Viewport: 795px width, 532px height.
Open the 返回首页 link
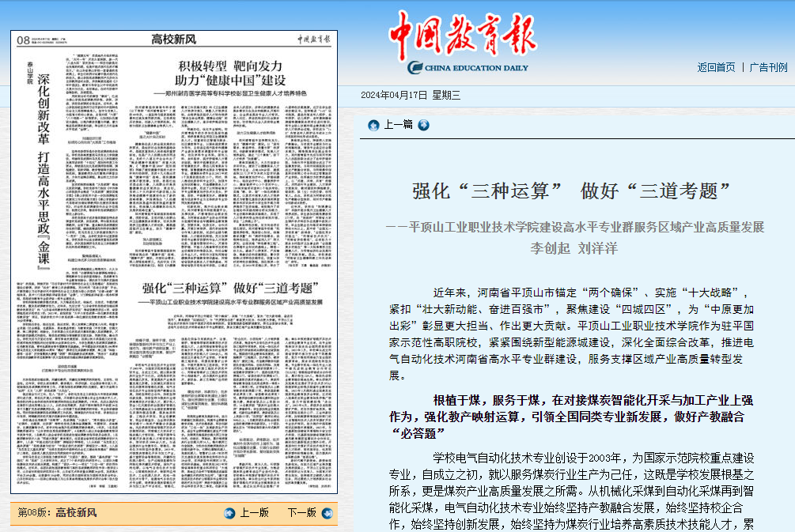click(x=716, y=67)
